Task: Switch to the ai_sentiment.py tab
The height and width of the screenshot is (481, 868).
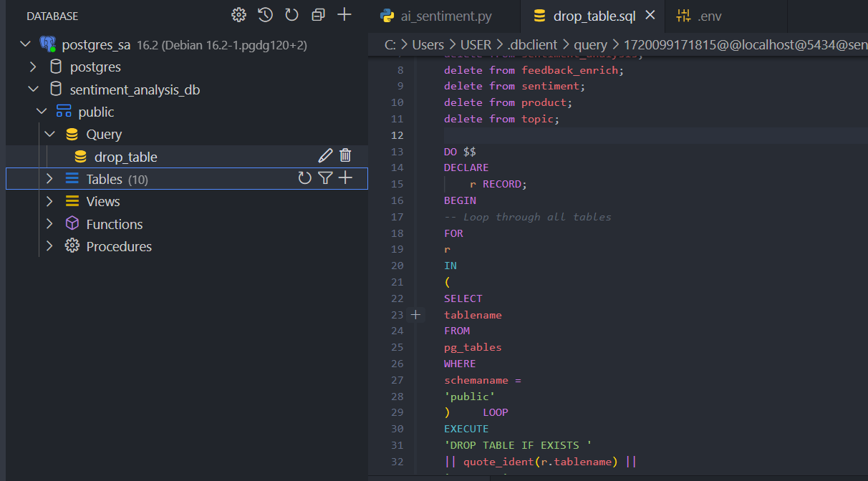Action: 445,16
